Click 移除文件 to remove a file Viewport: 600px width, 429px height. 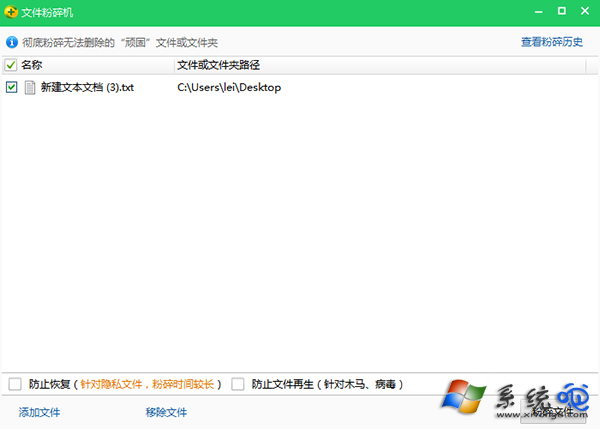(x=166, y=412)
